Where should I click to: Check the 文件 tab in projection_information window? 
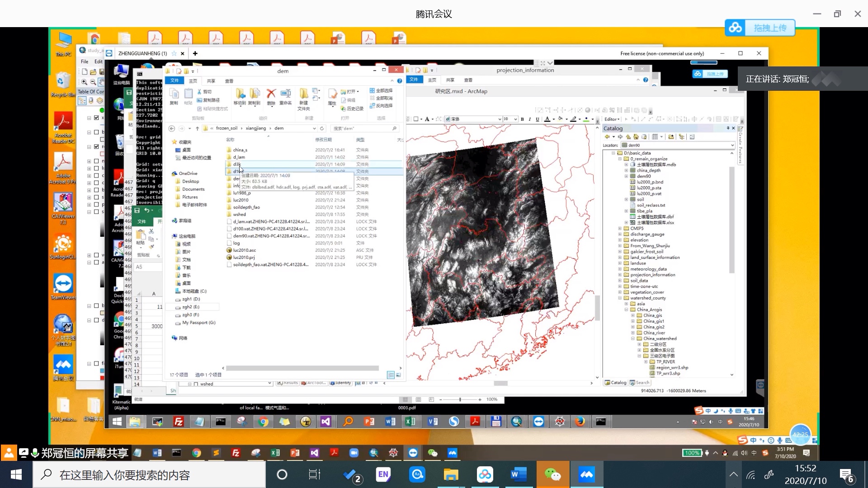[414, 80]
